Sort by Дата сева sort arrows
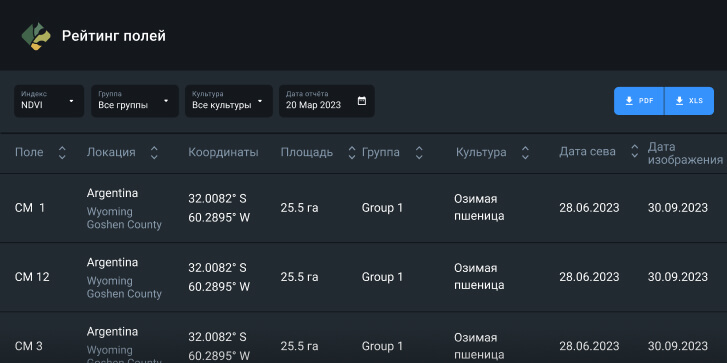727x363 pixels. (x=635, y=151)
